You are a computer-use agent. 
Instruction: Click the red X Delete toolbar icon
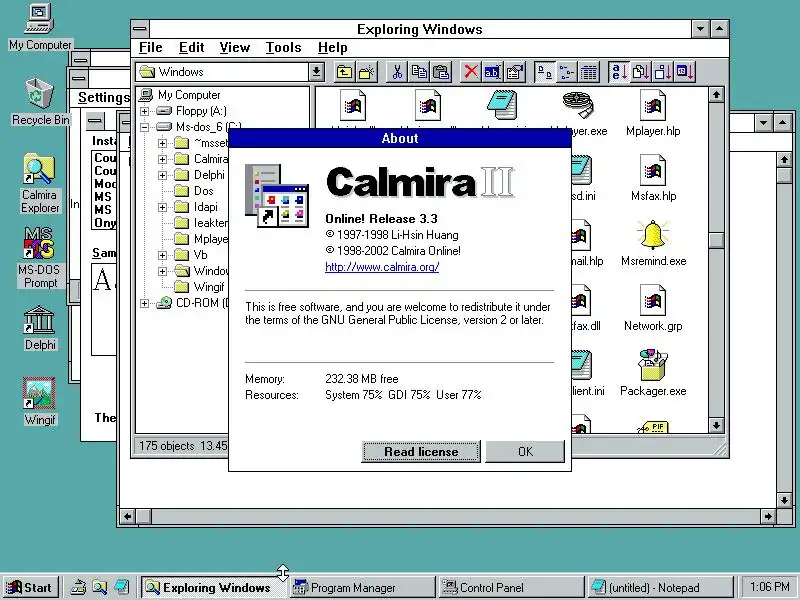point(471,72)
